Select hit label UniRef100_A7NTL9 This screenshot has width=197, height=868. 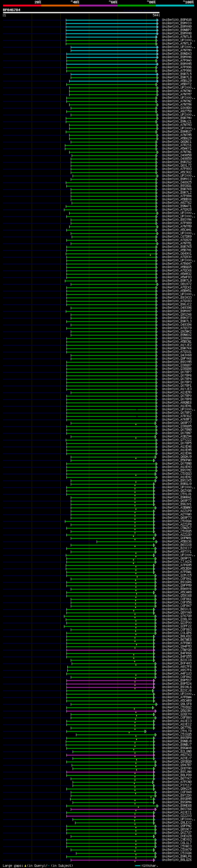click(177, 43)
